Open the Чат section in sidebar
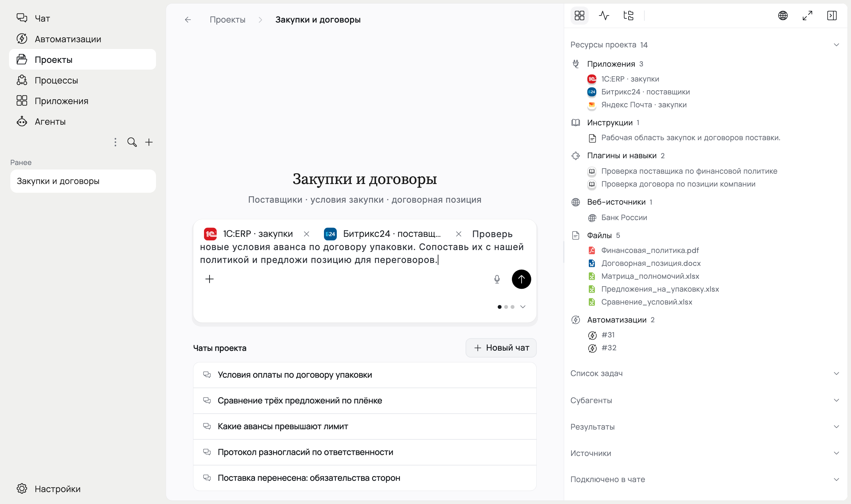 pos(82,18)
